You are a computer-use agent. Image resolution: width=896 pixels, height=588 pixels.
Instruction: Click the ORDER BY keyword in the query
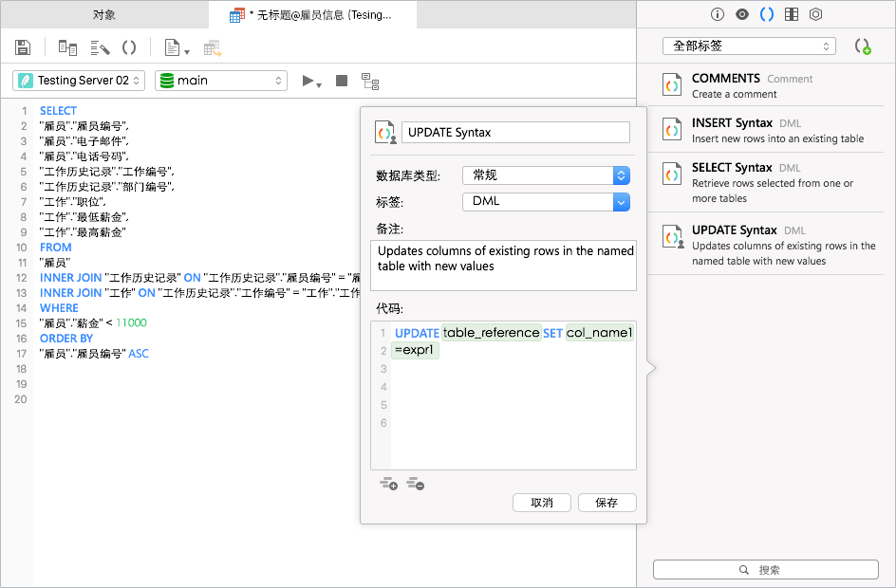point(66,338)
